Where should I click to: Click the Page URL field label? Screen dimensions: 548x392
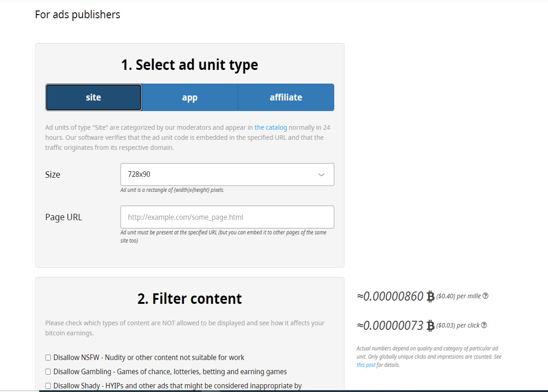point(64,217)
